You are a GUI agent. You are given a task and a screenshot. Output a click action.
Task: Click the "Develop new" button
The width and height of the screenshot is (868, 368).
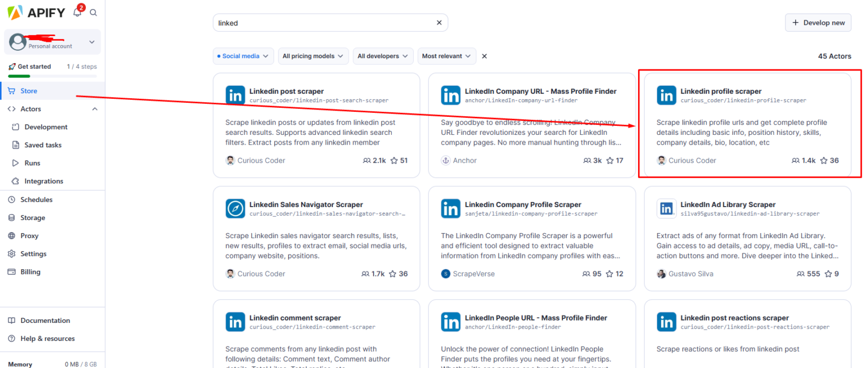(x=818, y=23)
